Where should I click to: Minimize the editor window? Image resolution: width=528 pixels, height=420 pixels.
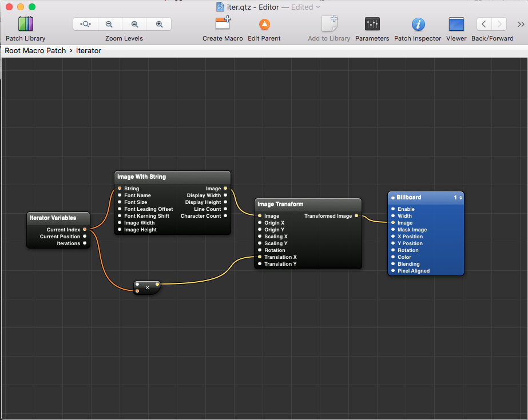tap(21, 7)
